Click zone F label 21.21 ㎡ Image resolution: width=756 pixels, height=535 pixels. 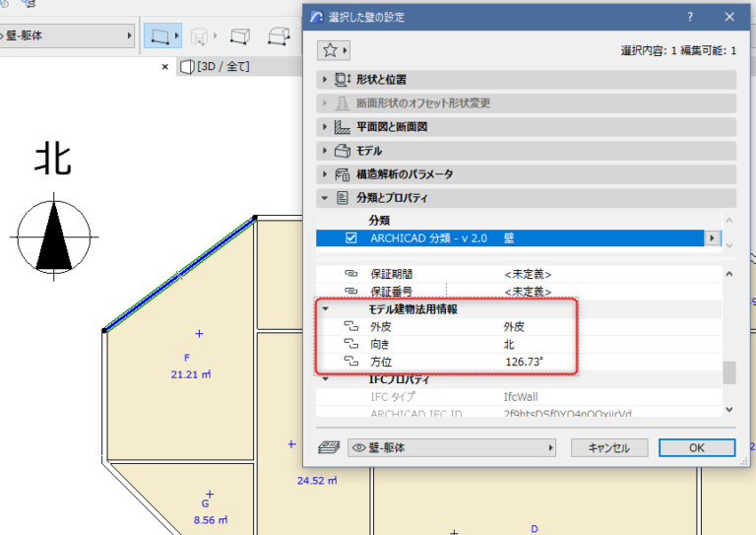[191, 374]
